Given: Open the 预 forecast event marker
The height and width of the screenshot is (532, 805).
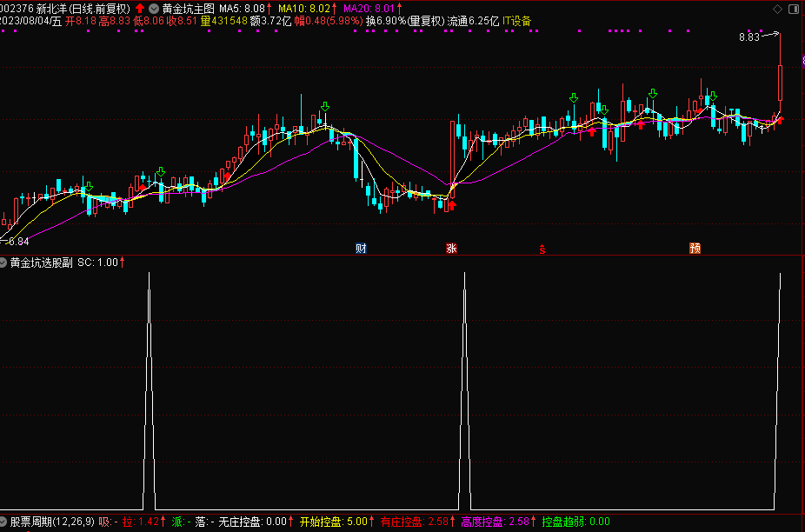Looking at the screenshot, I should (x=695, y=249).
